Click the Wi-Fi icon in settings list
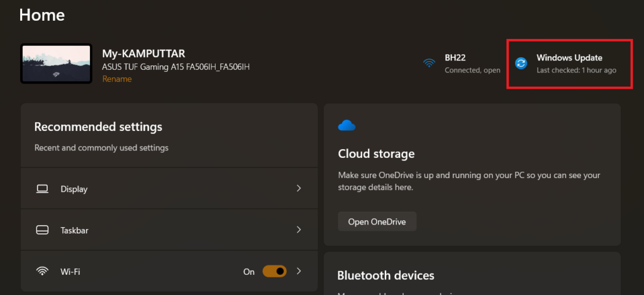The height and width of the screenshot is (295, 644). pyautogui.click(x=42, y=272)
